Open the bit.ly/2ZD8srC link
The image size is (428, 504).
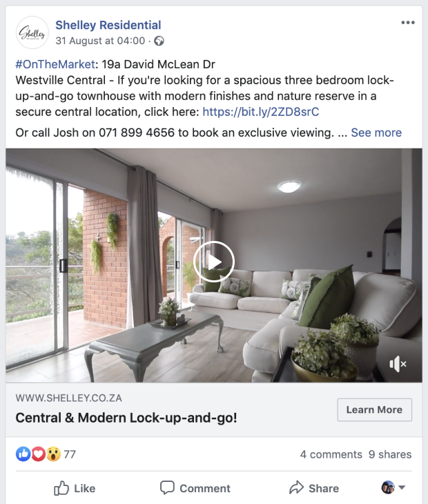(260, 112)
